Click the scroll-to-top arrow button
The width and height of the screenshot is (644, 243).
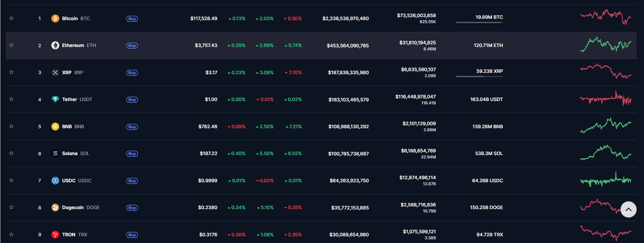[x=628, y=209]
